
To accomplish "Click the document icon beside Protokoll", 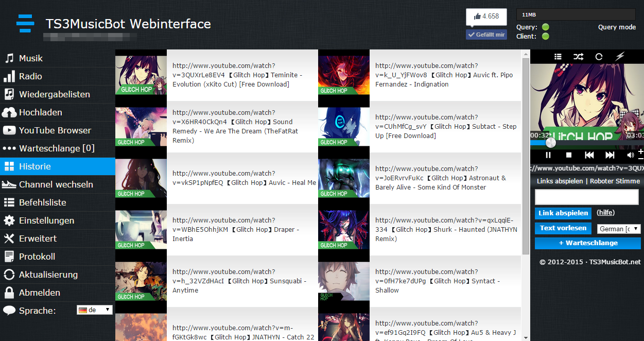I will [x=9, y=257].
